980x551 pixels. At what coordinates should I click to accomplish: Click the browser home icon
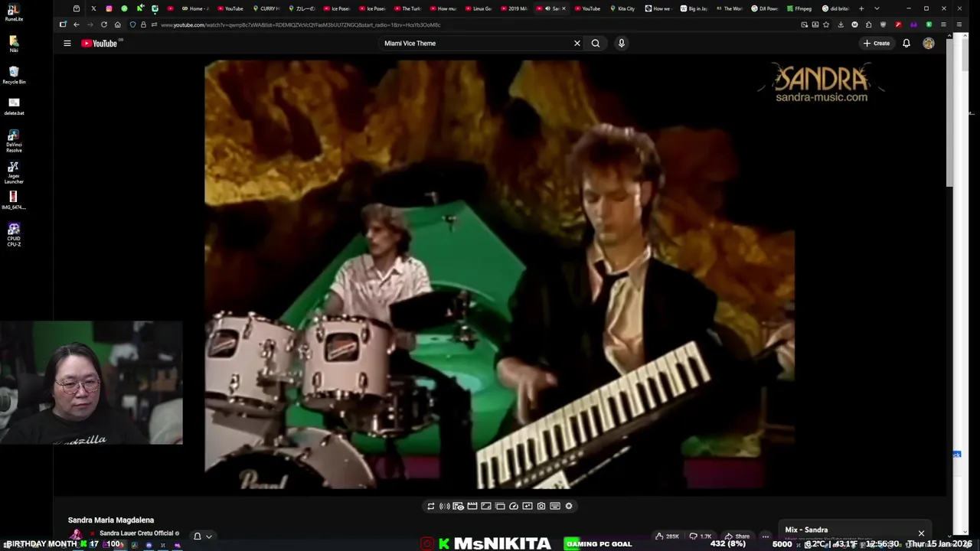tap(118, 24)
